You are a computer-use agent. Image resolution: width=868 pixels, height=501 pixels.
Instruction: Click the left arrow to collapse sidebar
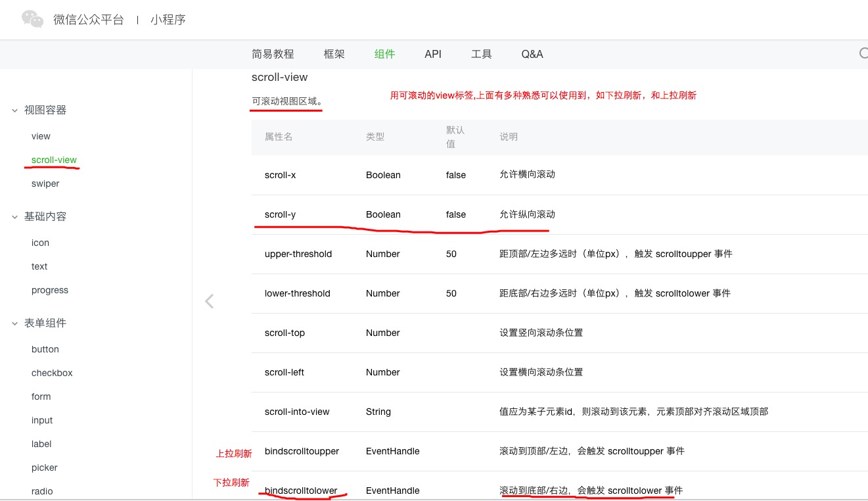pos(209,301)
